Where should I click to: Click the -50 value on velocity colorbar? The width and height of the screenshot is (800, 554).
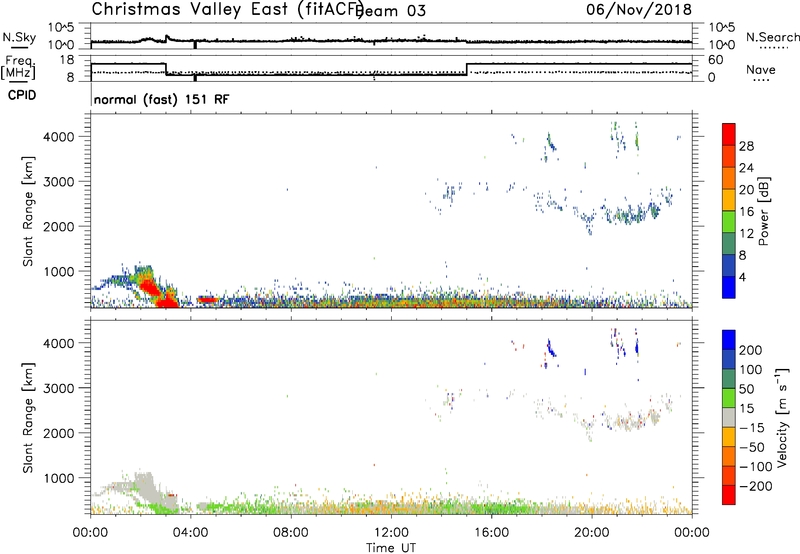(x=752, y=447)
